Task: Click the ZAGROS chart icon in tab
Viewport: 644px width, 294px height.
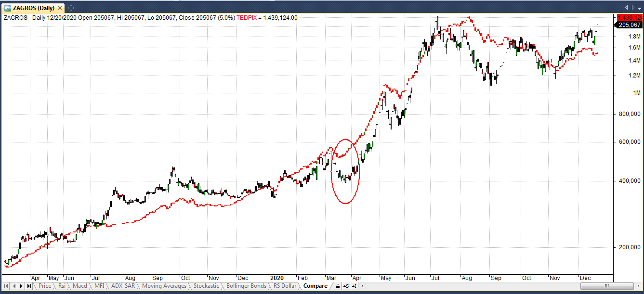Action: [8, 8]
